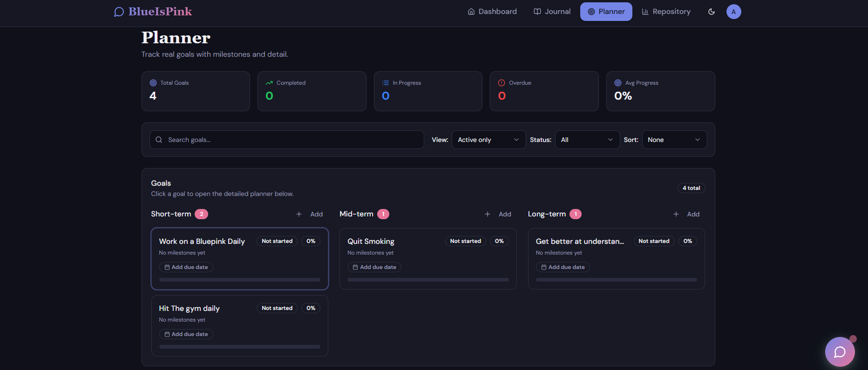The width and height of the screenshot is (868, 370).
Task: Open the chat bubble assistant button
Action: 840,352
